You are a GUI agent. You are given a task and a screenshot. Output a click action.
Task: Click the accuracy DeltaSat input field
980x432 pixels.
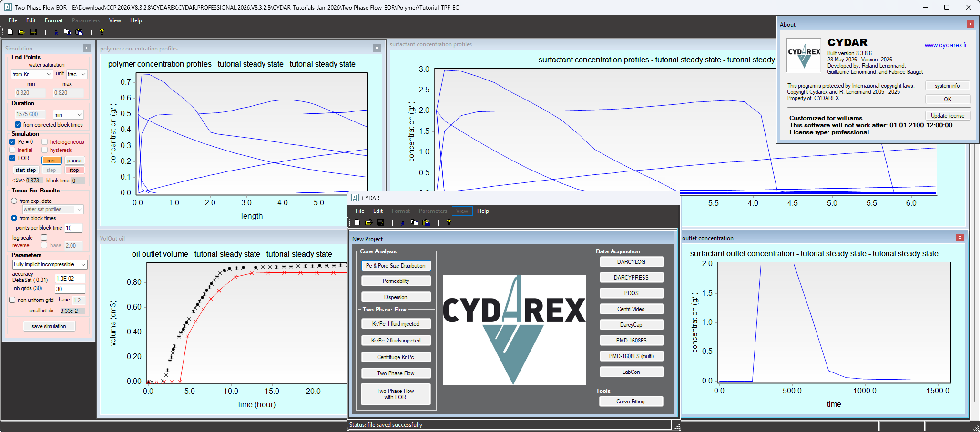pos(70,279)
